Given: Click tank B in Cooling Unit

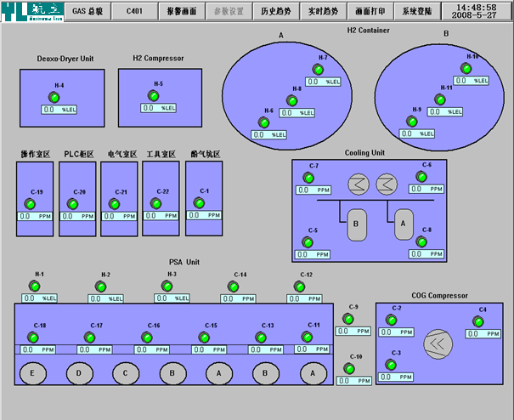Looking at the screenshot, I should (x=355, y=224).
